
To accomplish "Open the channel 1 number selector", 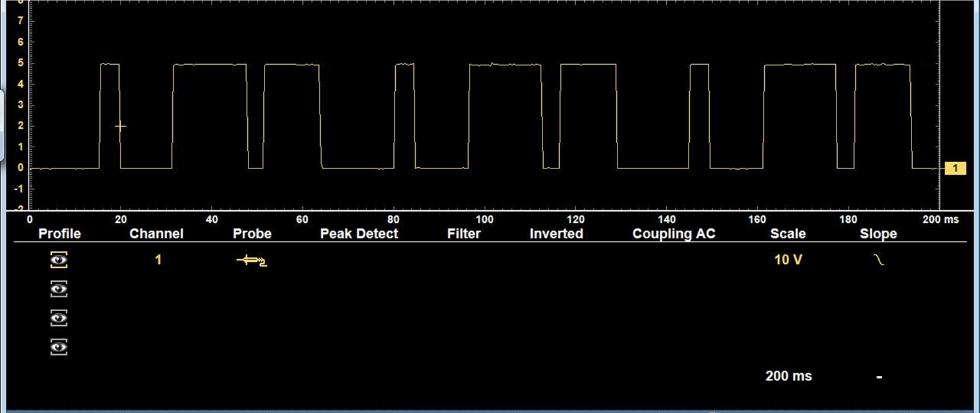I will point(158,260).
